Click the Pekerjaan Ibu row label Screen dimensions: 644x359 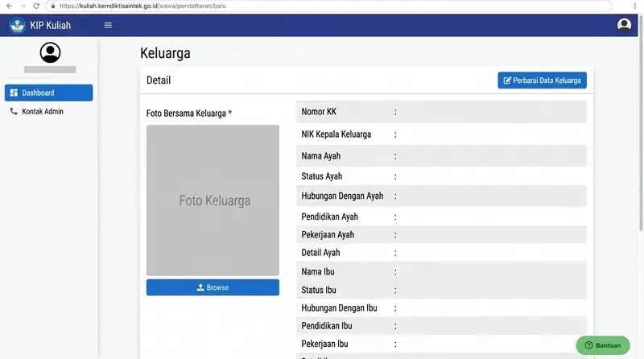(324, 344)
